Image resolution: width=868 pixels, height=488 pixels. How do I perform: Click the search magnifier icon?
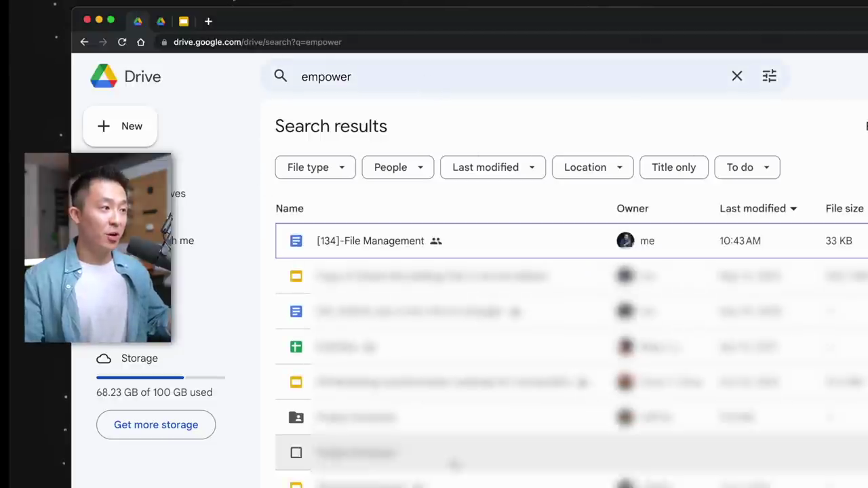pyautogui.click(x=281, y=77)
